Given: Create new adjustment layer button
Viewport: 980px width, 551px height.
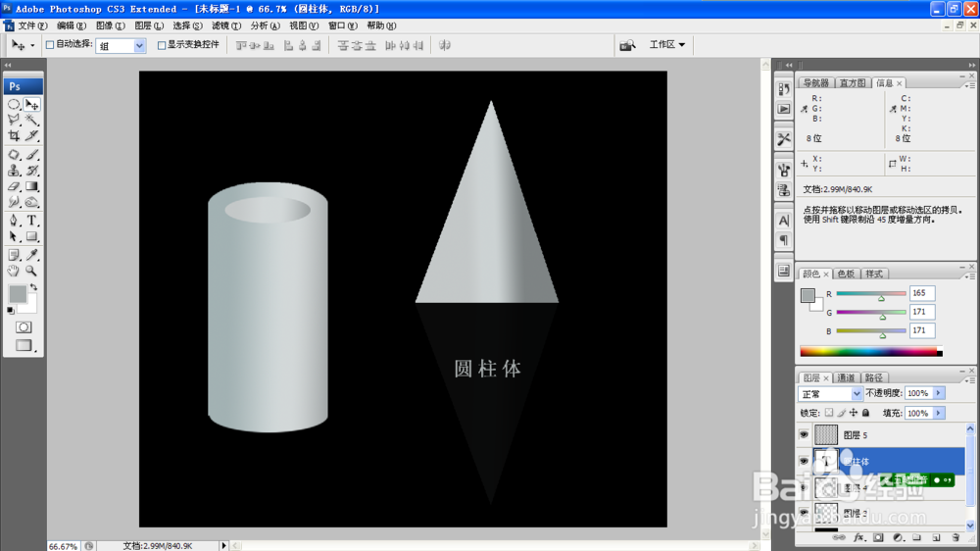Looking at the screenshot, I should tap(898, 537).
